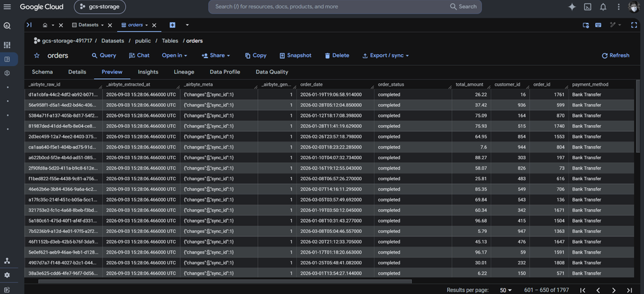Screen dimensions: 644x294
Task: Open the gcs-storage project picker
Action: [x=100, y=6]
